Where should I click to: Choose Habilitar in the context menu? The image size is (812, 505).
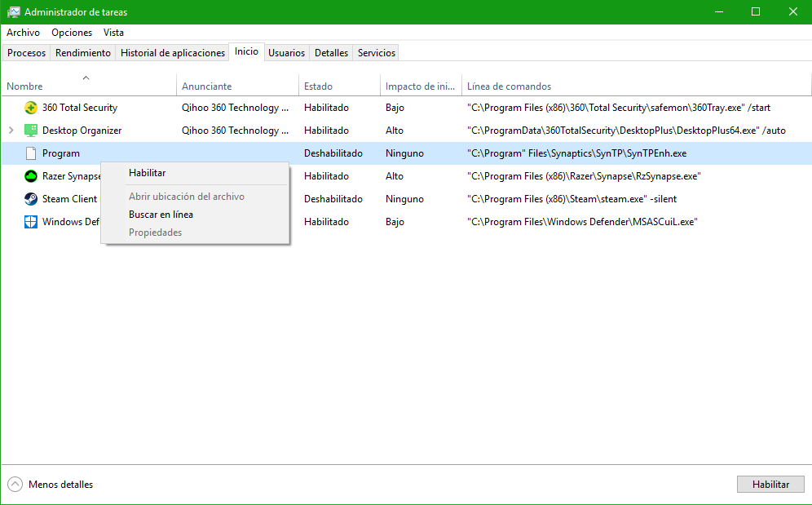click(x=195, y=173)
